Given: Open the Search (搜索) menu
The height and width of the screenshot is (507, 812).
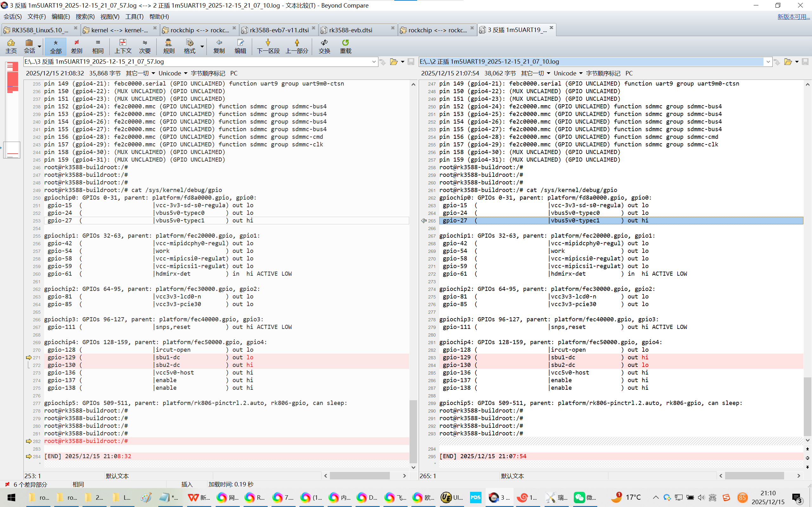Looking at the screenshot, I should [85, 16].
